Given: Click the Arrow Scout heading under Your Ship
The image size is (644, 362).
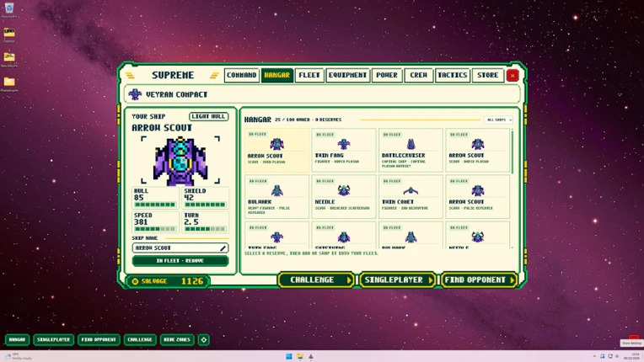Looking at the screenshot, I should pos(162,128).
